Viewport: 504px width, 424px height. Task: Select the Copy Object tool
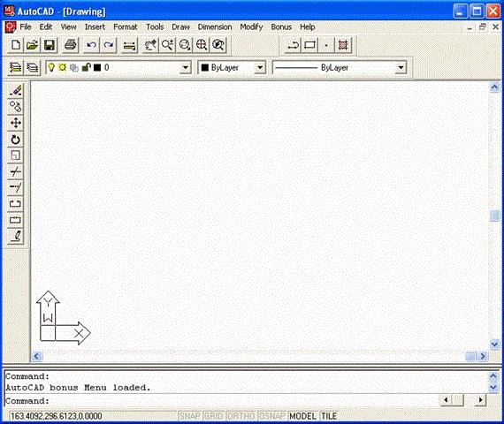point(15,107)
